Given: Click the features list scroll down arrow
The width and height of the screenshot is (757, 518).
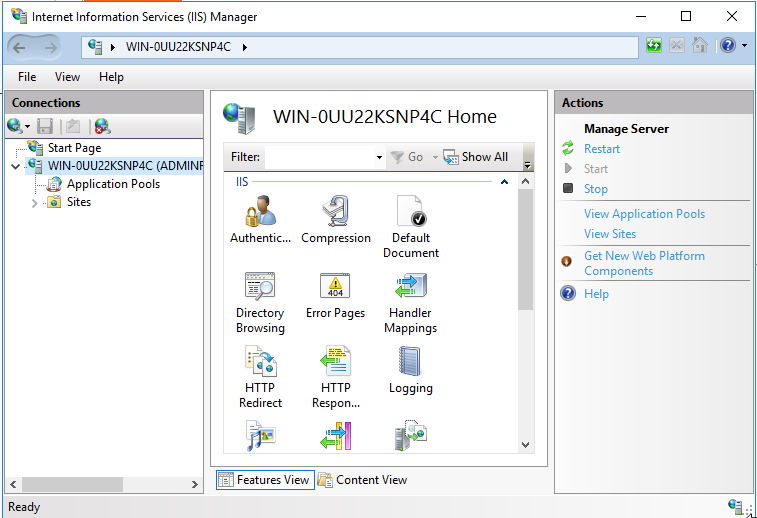Looking at the screenshot, I should pos(525,445).
